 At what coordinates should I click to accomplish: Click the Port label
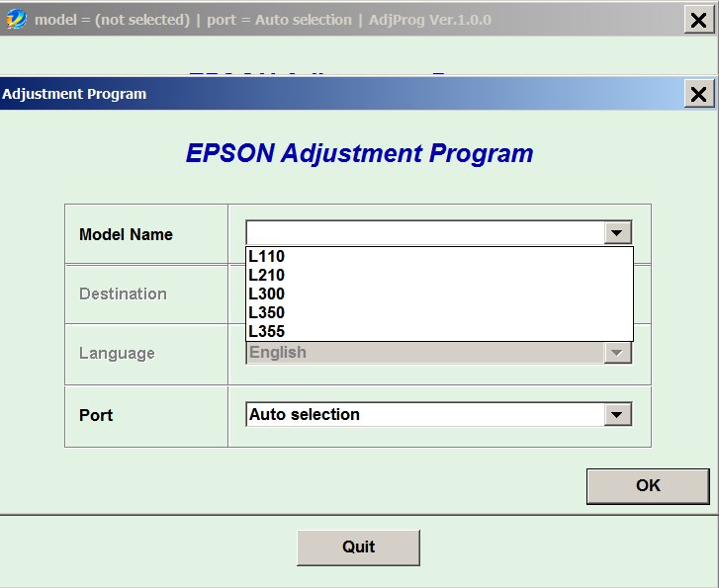(x=95, y=415)
